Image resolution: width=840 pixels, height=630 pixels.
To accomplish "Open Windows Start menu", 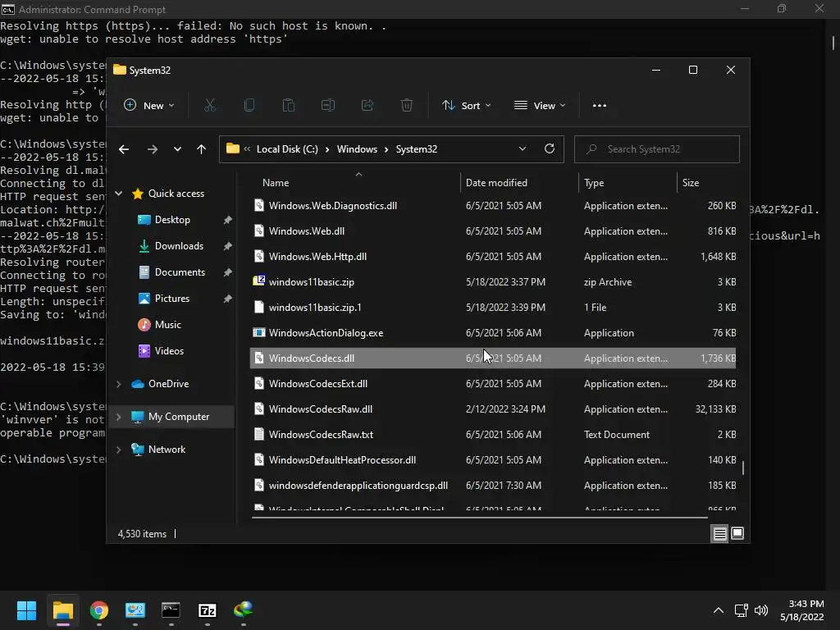I will coord(26,610).
